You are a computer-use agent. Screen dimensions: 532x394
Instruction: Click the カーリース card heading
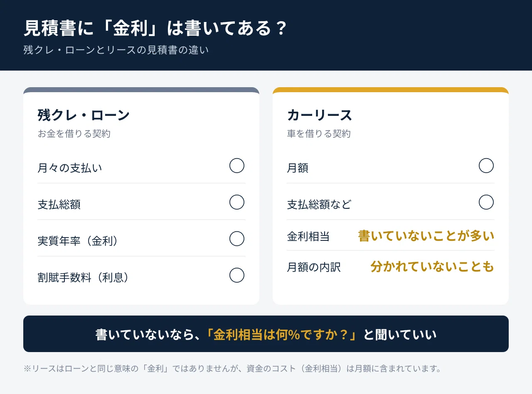320,115
